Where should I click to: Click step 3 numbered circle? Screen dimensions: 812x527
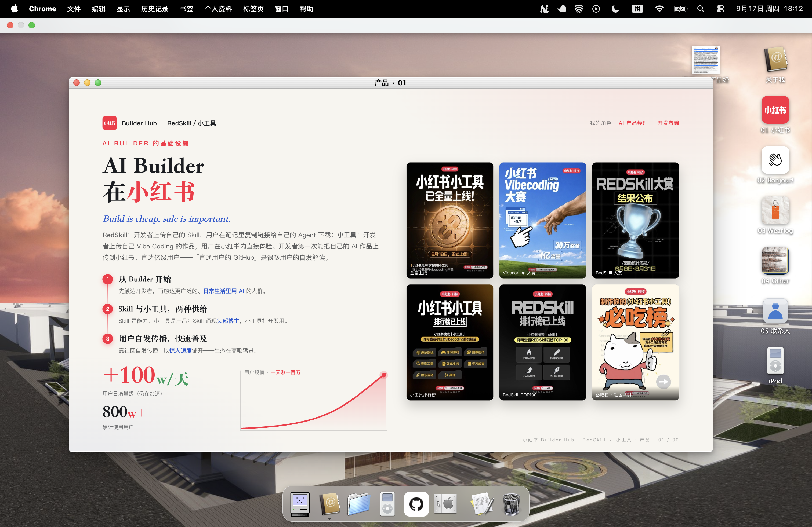107,338
